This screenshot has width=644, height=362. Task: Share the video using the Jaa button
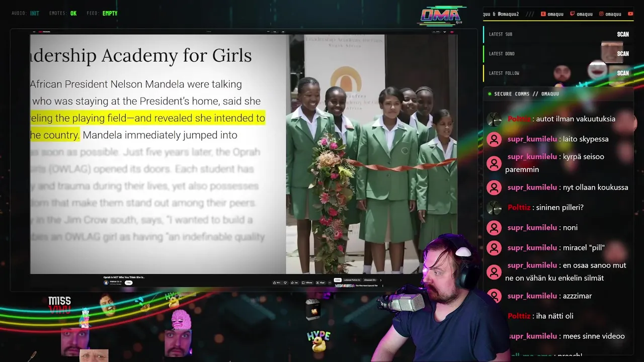pyautogui.click(x=295, y=283)
